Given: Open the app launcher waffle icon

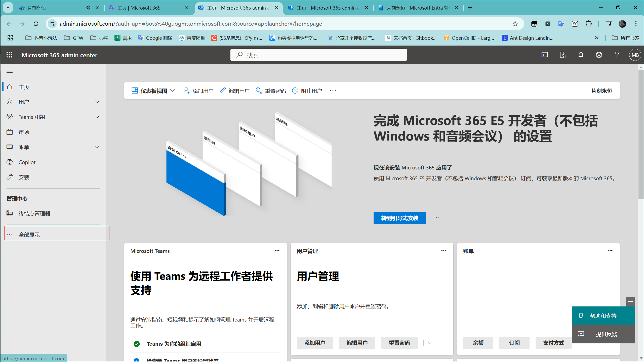Looking at the screenshot, I should pyautogui.click(x=9, y=55).
